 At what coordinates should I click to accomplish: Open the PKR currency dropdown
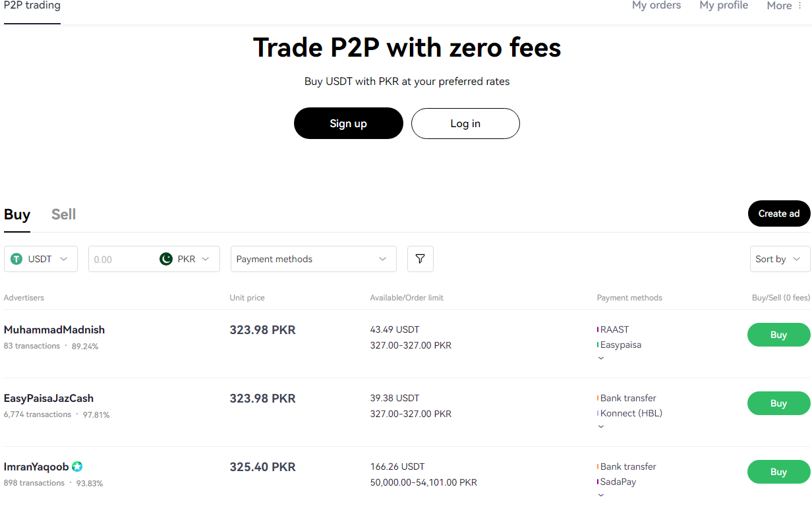coord(188,259)
